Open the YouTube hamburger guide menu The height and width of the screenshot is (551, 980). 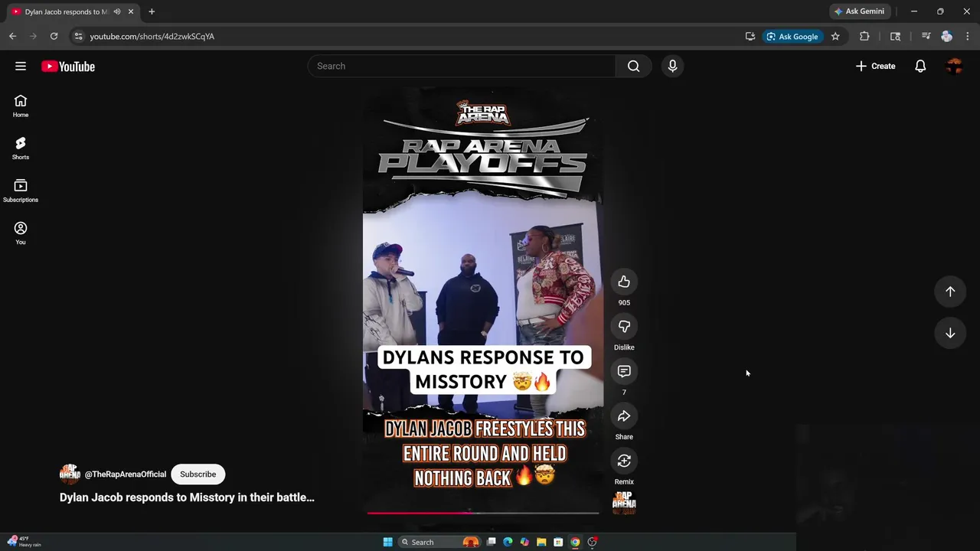pyautogui.click(x=21, y=67)
